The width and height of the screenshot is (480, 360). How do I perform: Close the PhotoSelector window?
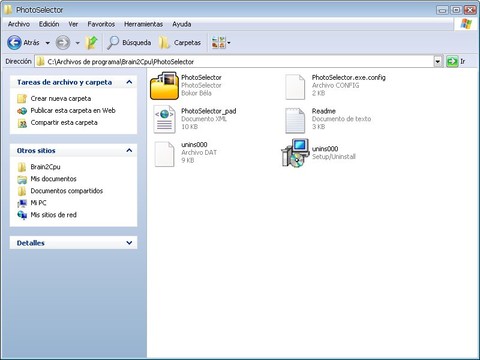470,10
